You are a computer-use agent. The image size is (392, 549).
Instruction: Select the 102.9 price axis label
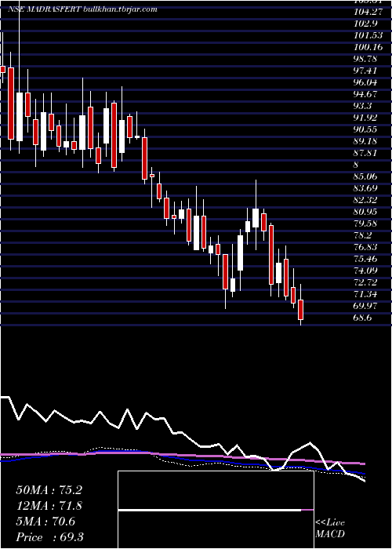[x=364, y=24]
